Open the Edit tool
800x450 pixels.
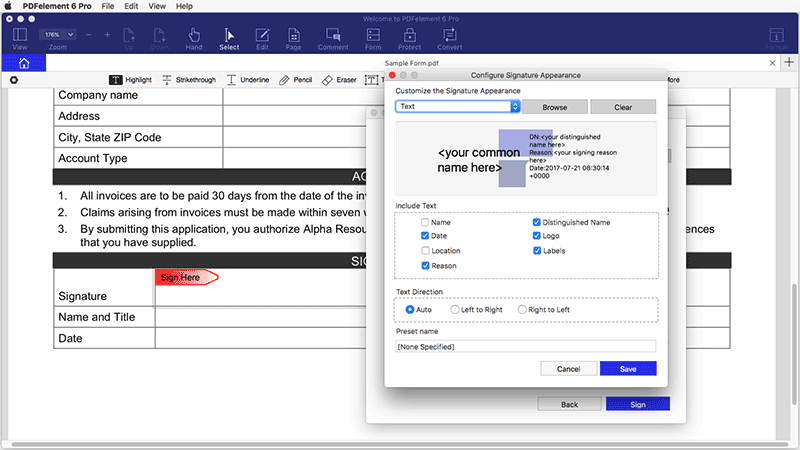[x=262, y=39]
